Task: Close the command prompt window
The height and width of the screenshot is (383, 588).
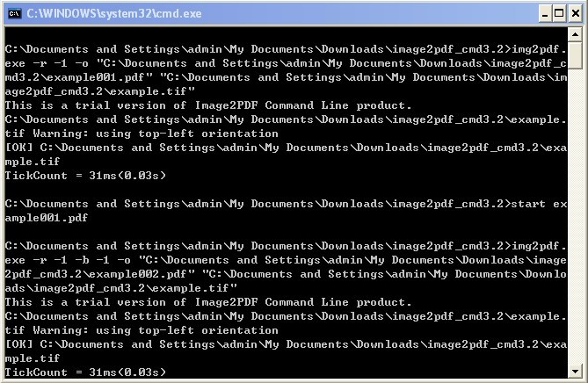Action: 575,14
